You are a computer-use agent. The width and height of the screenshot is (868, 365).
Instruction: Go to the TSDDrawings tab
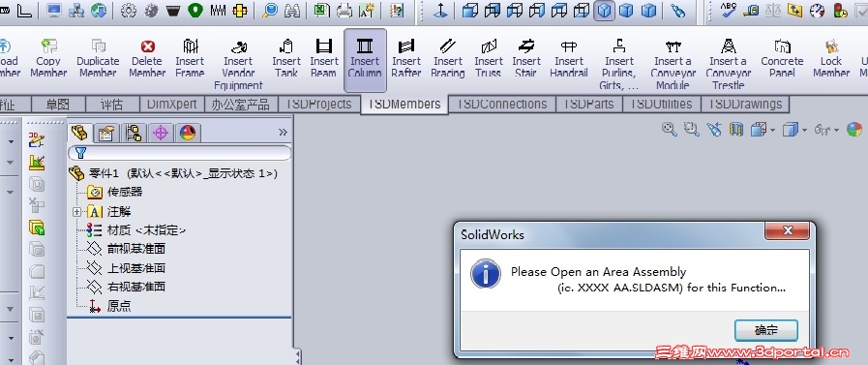pyautogui.click(x=745, y=105)
